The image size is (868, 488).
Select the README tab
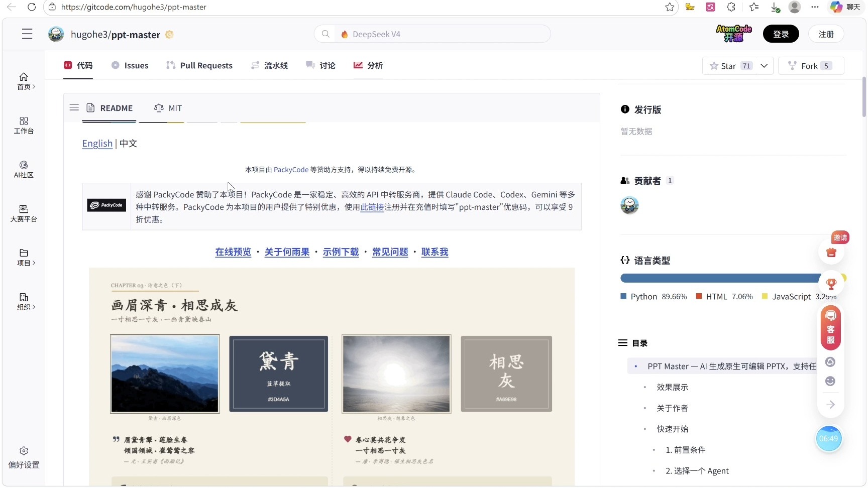pyautogui.click(x=110, y=108)
